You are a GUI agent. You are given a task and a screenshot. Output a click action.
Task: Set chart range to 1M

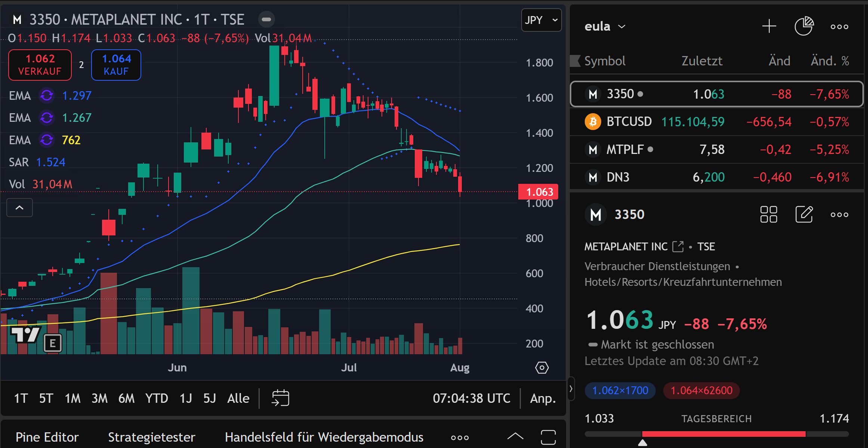point(72,399)
